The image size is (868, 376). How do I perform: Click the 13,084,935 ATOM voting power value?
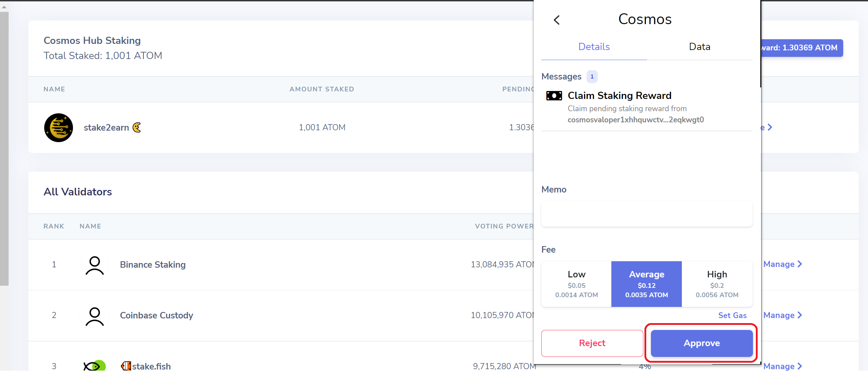coord(502,264)
